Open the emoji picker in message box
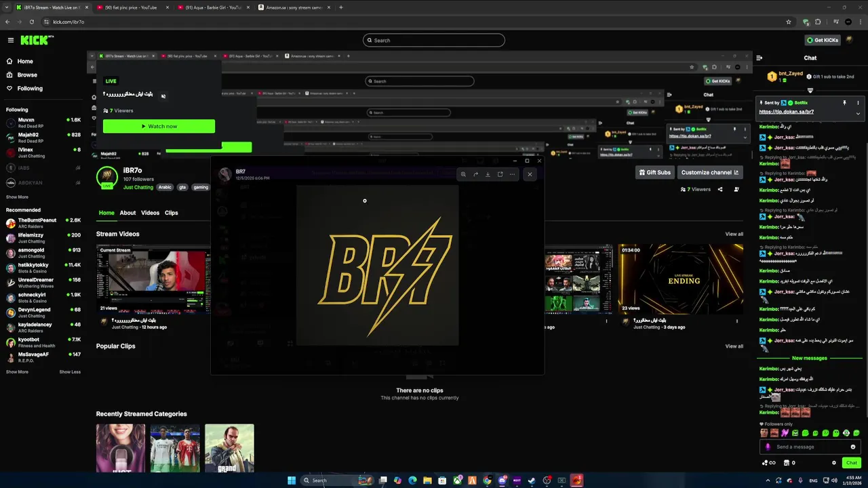The width and height of the screenshot is (868, 488). [853, 447]
